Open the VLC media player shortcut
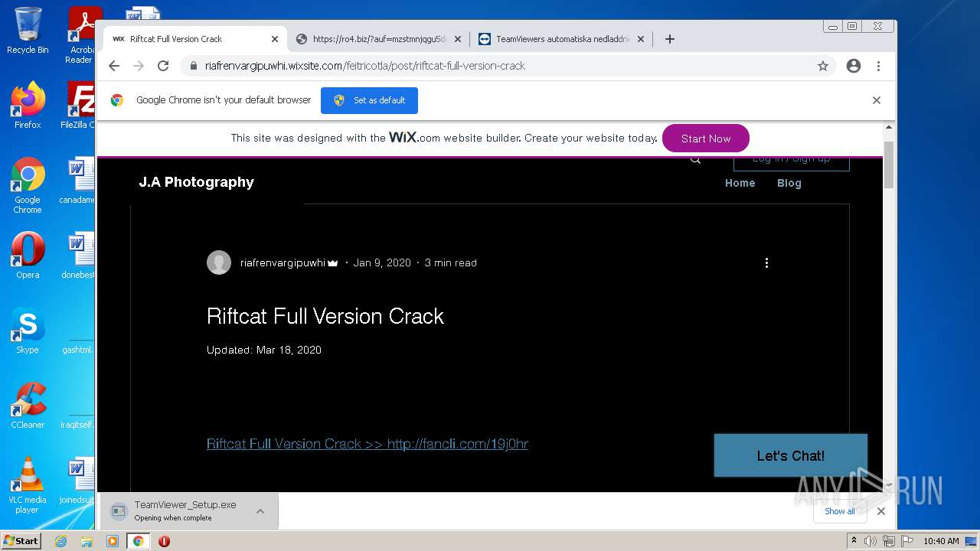 click(x=28, y=485)
